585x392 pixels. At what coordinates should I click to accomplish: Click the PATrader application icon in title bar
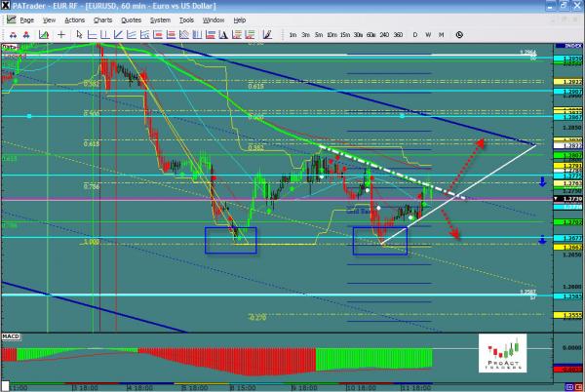click(6, 6)
